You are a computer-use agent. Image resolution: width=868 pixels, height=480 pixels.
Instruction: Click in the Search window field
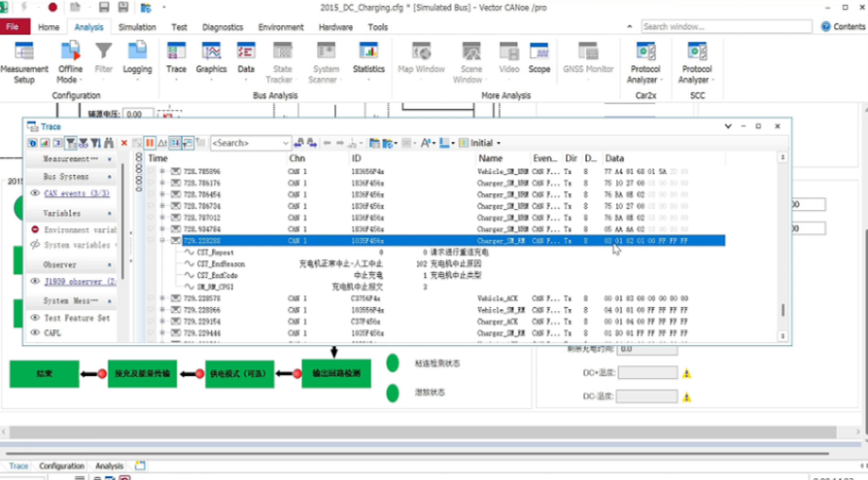(x=727, y=26)
